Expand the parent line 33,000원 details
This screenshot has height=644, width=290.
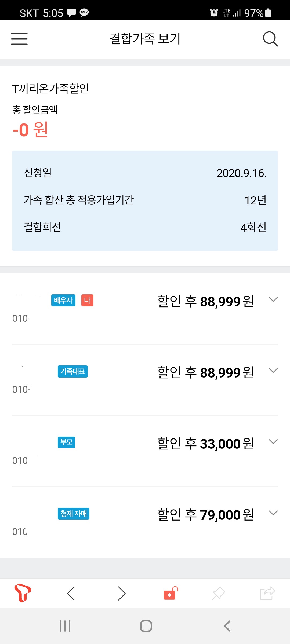pyautogui.click(x=273, y=442)
